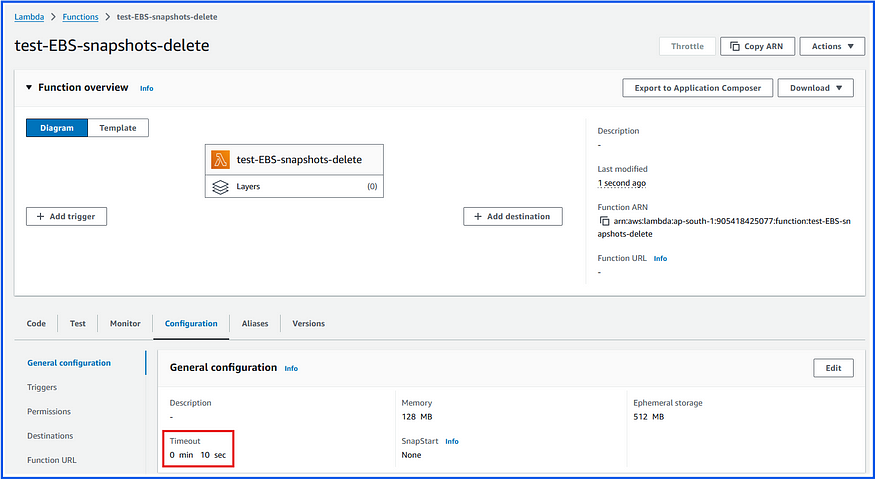Click the SnapStart value 'None'
Screen dimensions: 875x479
pos(411,455)
